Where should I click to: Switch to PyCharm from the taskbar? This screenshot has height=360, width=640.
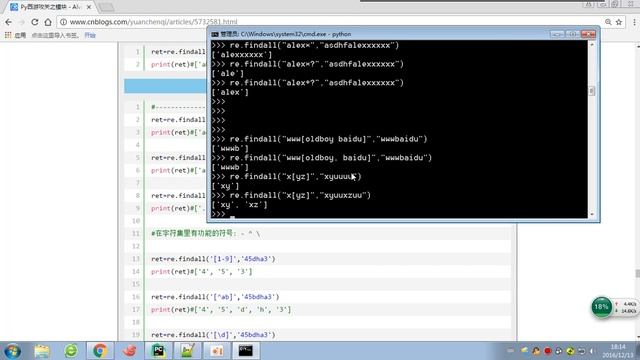click(x=158, y=351)
